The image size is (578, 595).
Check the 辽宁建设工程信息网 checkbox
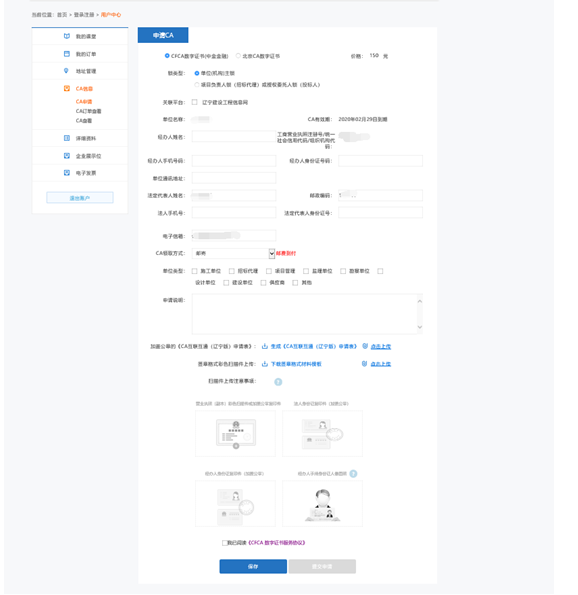point(195,102)
